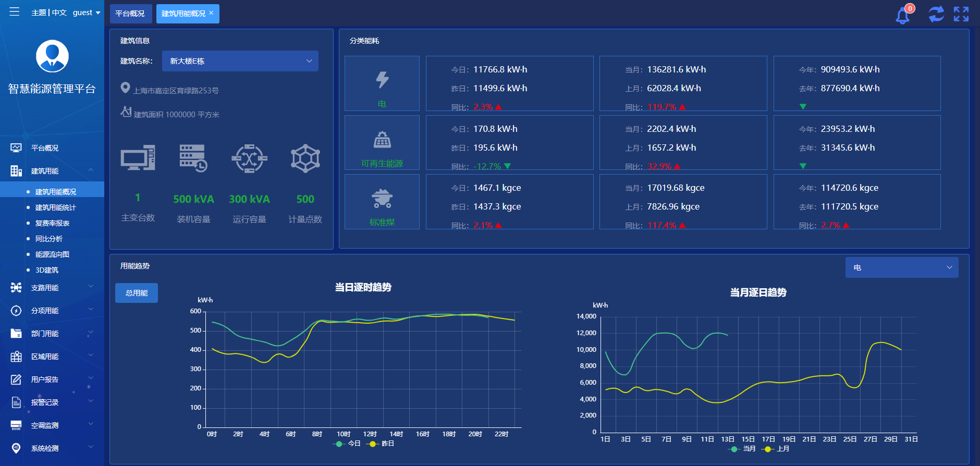The image size is (980, 466).
Task: Open the building name dropdown 新大楼E栋
Action: (240, 61)
